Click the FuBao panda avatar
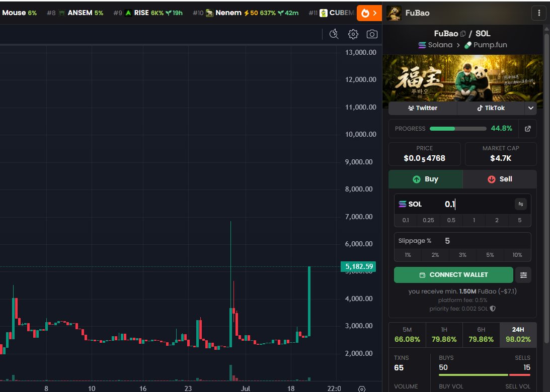Image resolution: width=550 pixels, height=392 pixels. click(394, 13)
